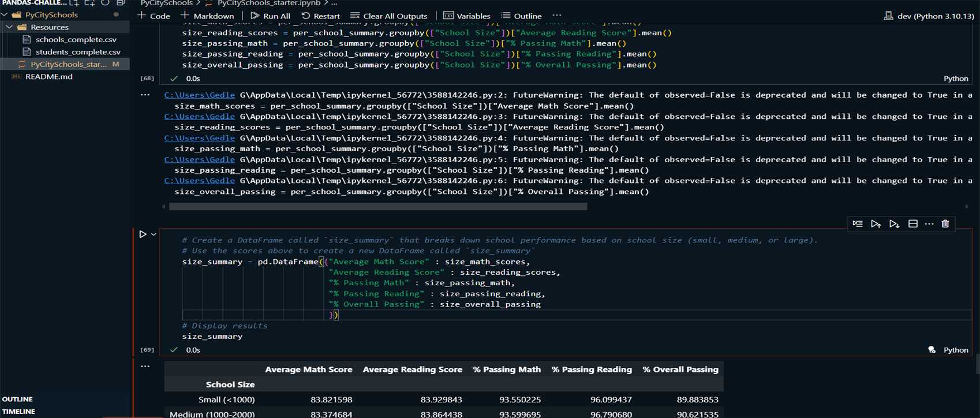The height and width of the screenshot is (418, 980).
Task: Open schools_complete.csv file
Action: click(x=76, y=40)
